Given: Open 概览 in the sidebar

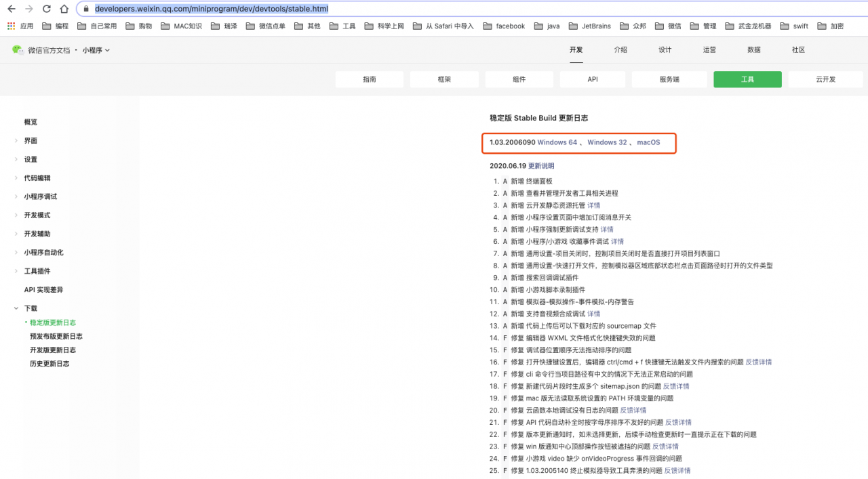Looking at the screenshot, I should click(x=31, y=122).
